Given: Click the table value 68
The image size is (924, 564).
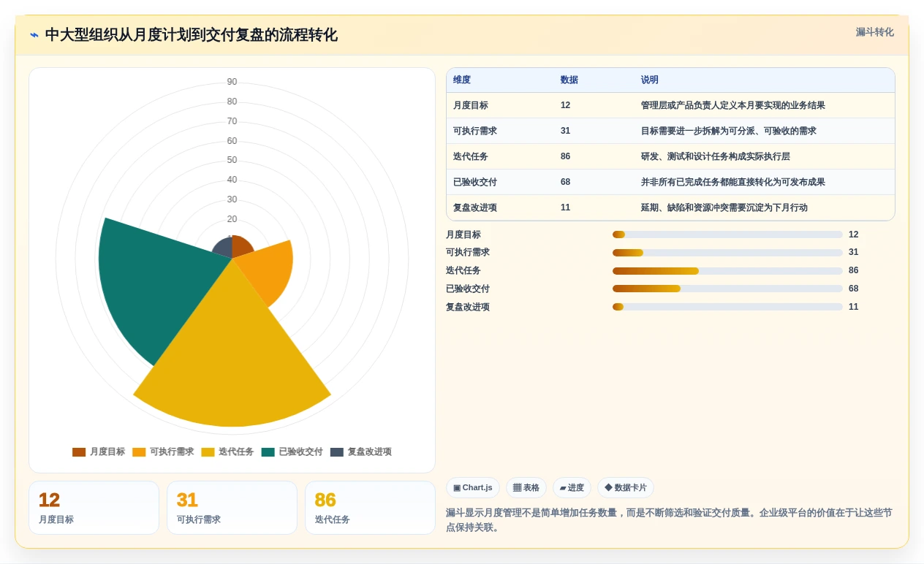Looking at the screenshot, I should tap(566, 182).
